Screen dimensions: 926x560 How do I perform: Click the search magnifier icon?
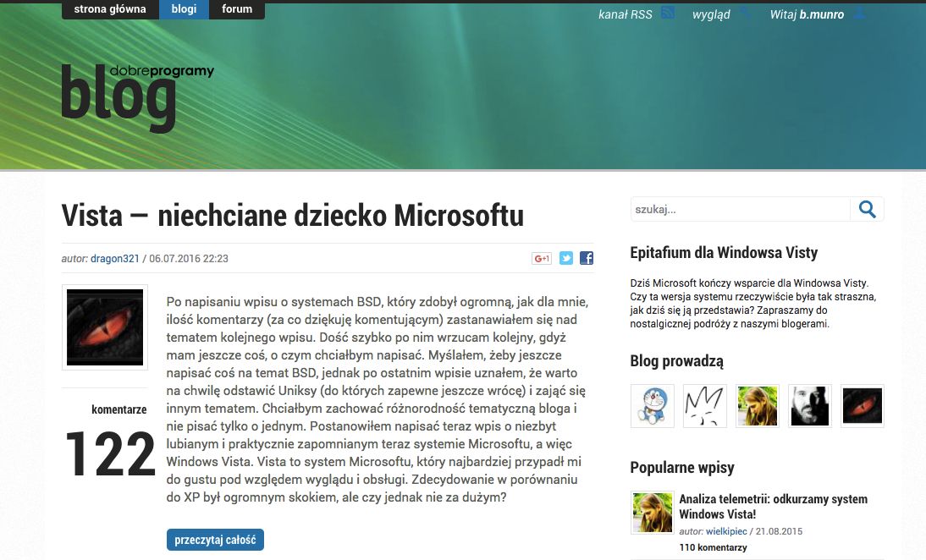pyautogui.click(x=866, y=208)
